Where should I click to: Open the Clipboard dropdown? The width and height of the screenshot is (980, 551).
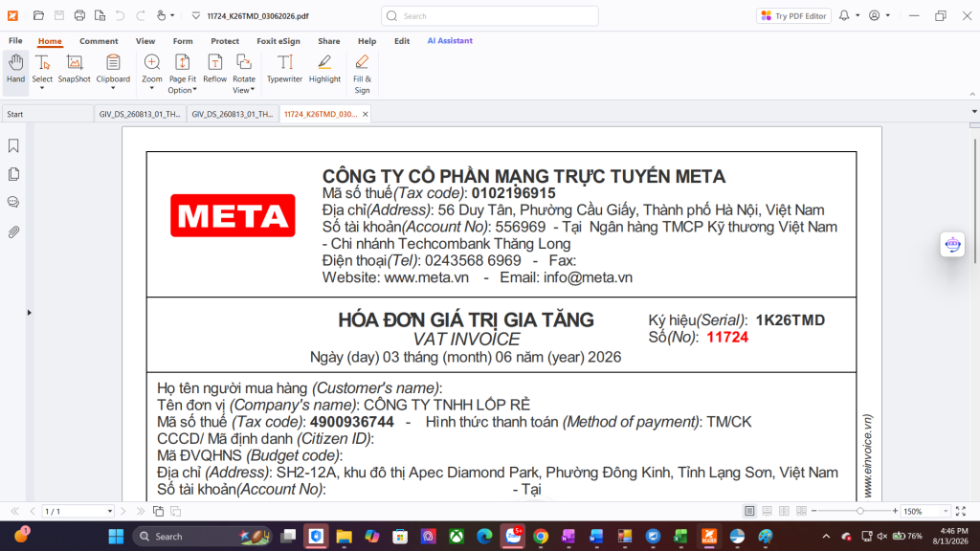point(113,89)
